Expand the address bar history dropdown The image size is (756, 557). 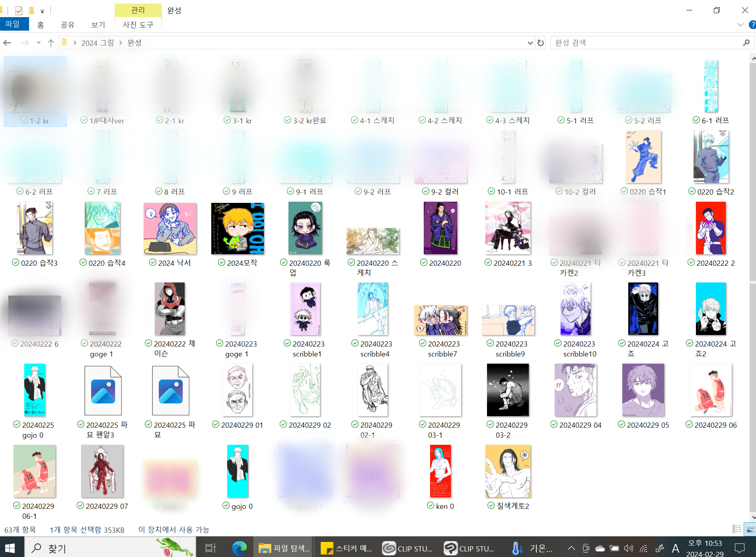(x=530, y=43)
